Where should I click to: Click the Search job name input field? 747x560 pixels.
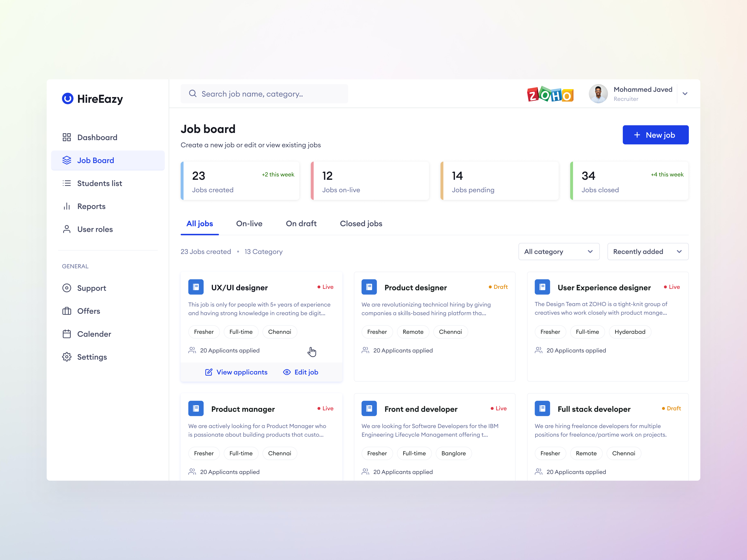264,94
